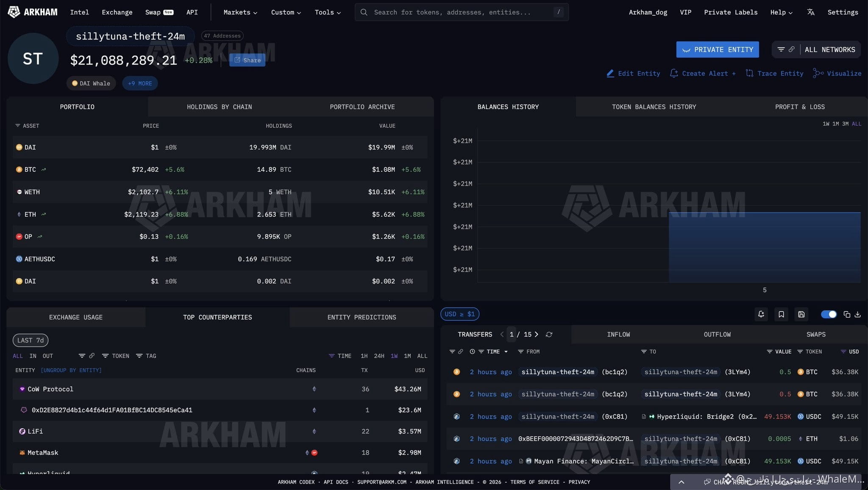Open the PROFIT & LOSS tab
This screenshot has width=868, height=490.
[x=800, y=107]
